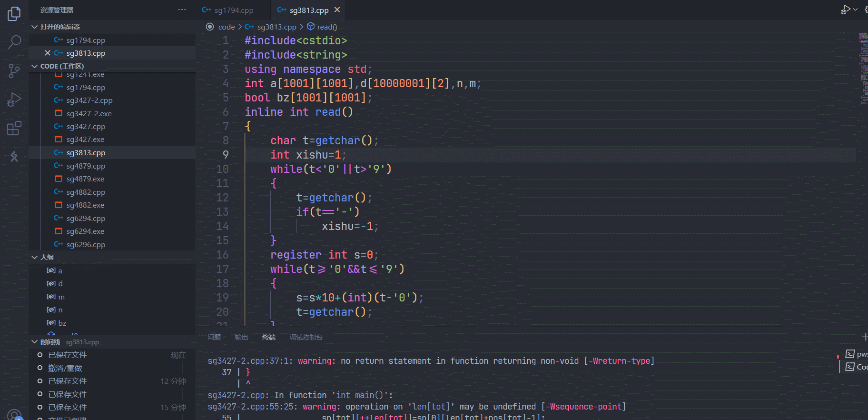The height and width of the screenshot is (420, 868).
Task: Open the Search view icon
Action: coord(14,42)
